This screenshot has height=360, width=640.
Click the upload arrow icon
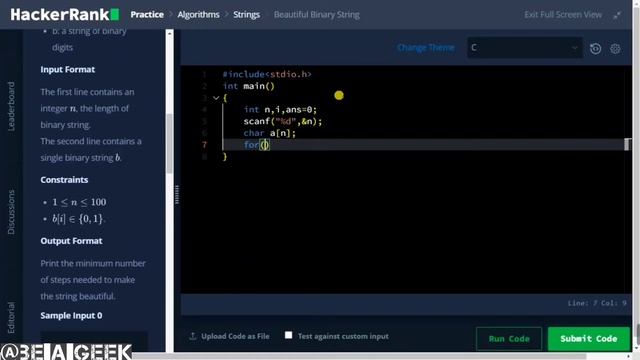193,336
